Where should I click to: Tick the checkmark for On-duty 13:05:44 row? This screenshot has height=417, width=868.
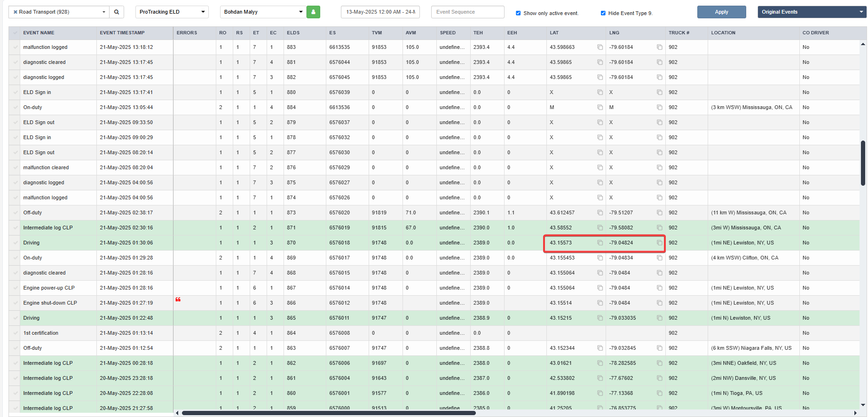click(x=15, y=107)
